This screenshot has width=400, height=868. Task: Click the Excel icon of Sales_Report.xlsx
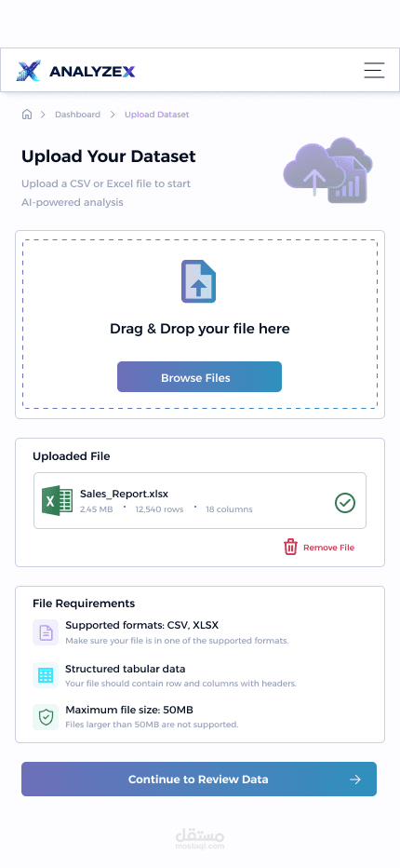tap(57, 500)
